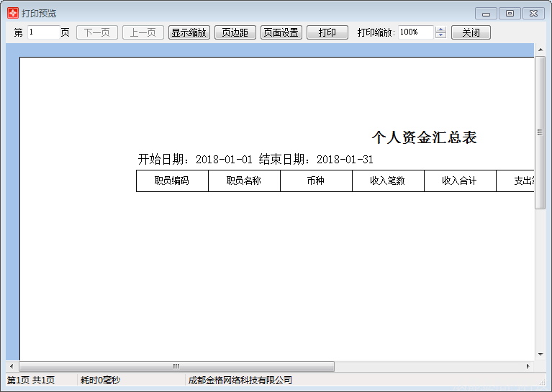Click the vertical scrollbar down arrow
Viewport: 552px width, 392px height.
[x=540, y=354]
